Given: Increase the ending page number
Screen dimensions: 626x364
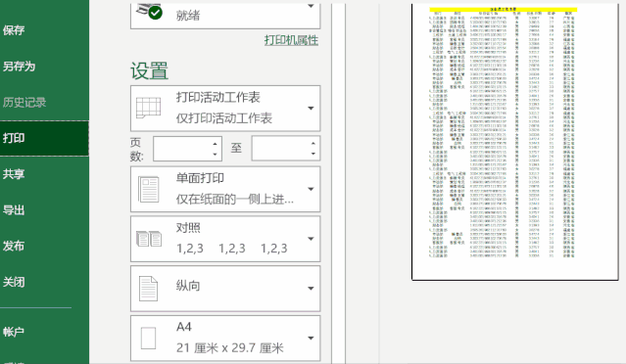Looking at the screenshot, I should [x=313, y=143].
